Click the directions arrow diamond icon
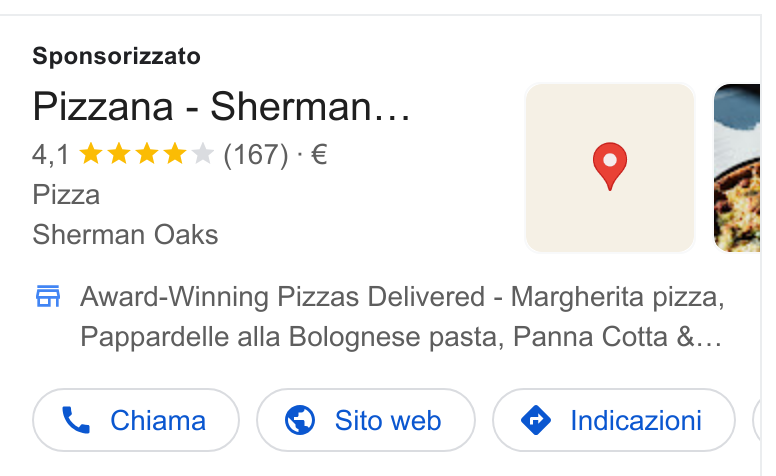This screenshot has width=776, height=476. tap(536, 420)
